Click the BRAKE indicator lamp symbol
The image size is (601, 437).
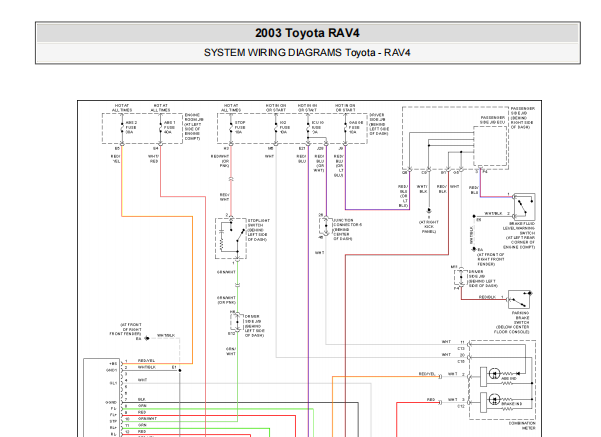coord(494,399)
